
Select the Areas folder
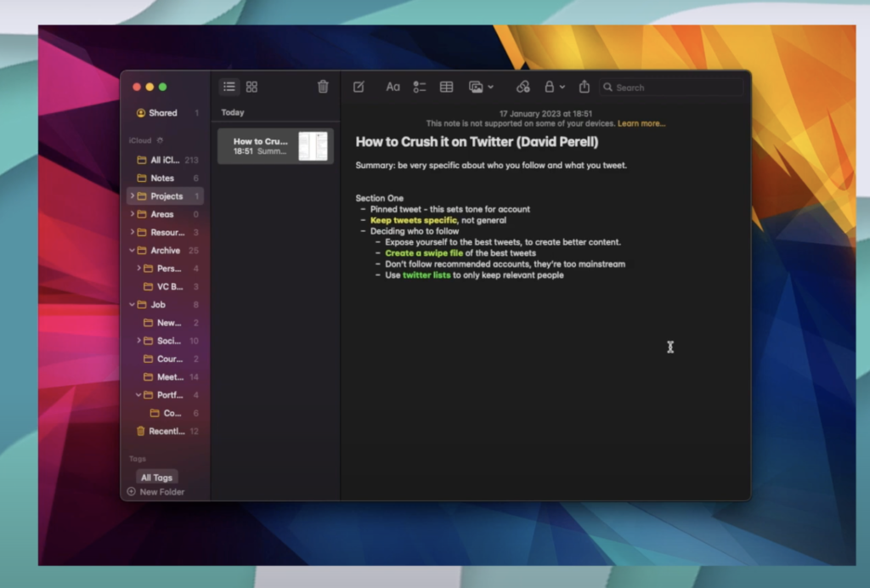(166, 214)
